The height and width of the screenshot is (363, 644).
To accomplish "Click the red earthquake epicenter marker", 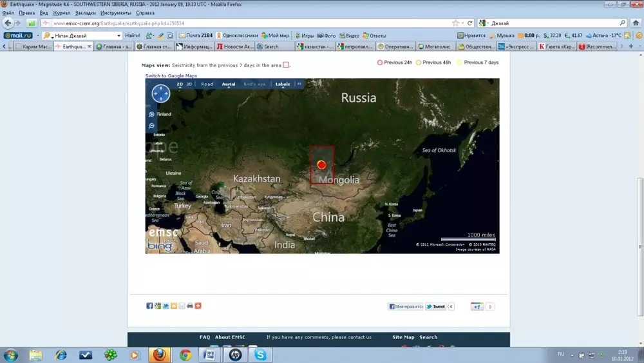I will point(321,165).
